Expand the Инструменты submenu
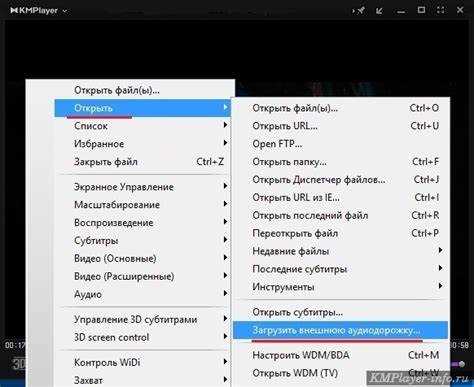 click(x=340, y=287)
